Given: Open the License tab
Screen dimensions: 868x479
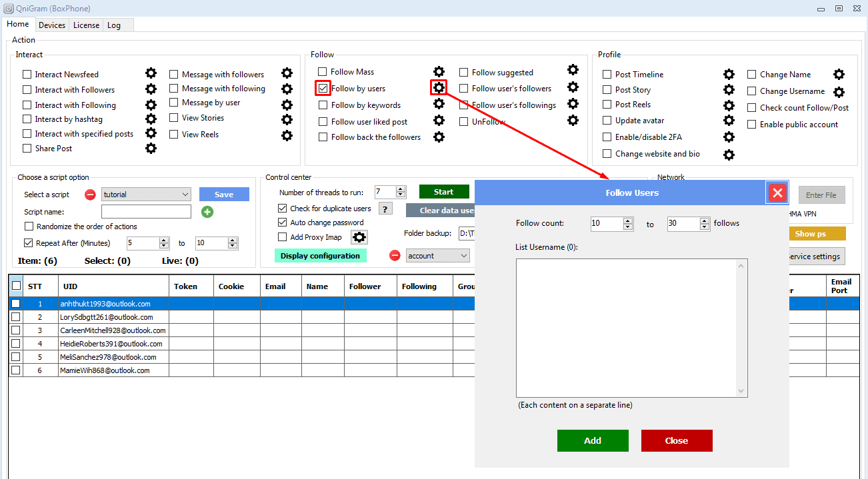Looking at the screenshot, I should click(x=86, y=25).
